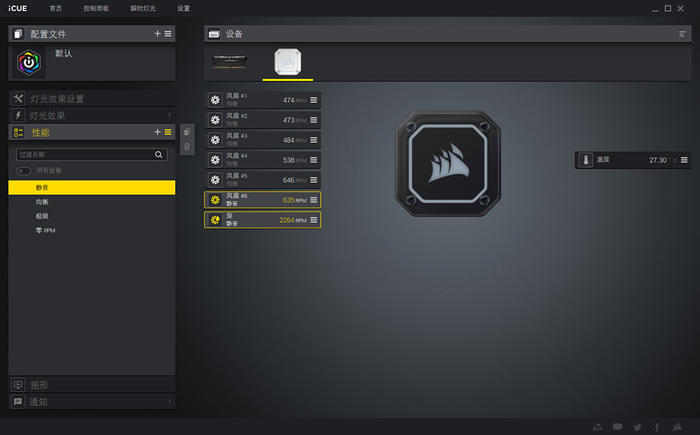700x435 pixels.
Task: Open the 风扇 #1 row menu
Action: pos(314,100)
